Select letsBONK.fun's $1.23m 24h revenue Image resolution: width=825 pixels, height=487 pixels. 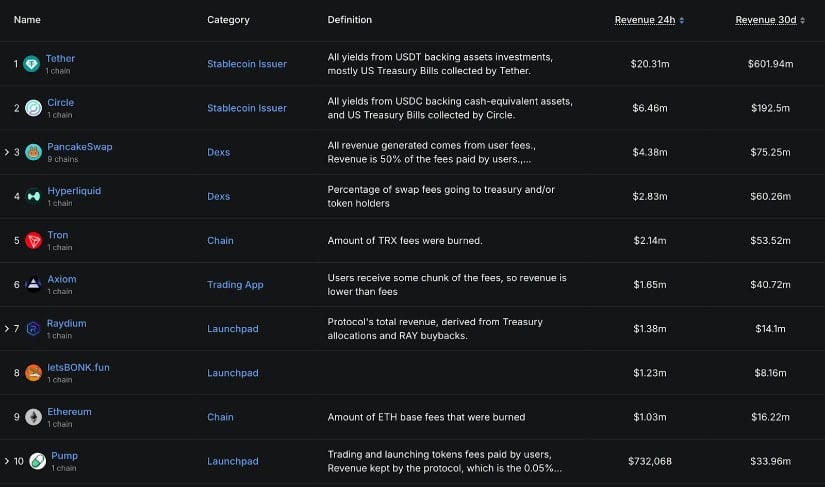[650, 373]
